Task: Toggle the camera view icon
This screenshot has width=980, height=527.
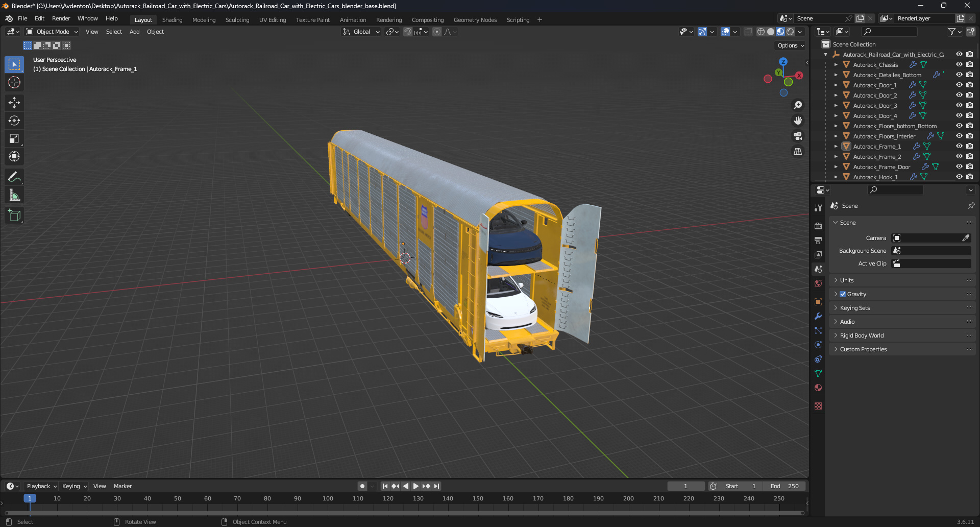Action: click(x=798, y=136)
